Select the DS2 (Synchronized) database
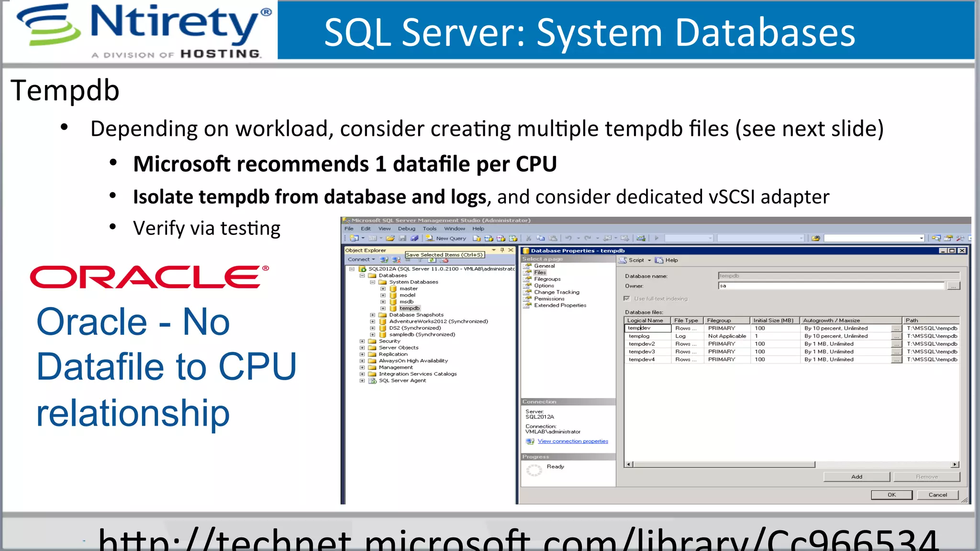Screen dimensions: 980x551 click(x=415, y=328)
